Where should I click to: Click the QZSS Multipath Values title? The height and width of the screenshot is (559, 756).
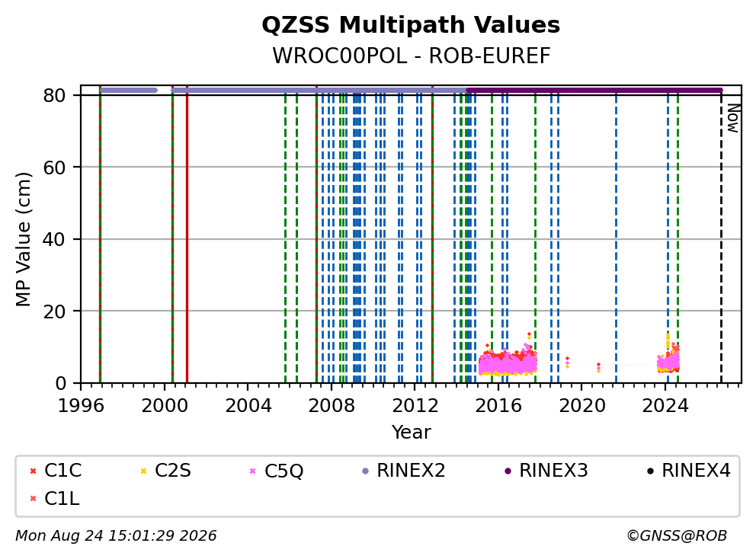pos(411,24)
